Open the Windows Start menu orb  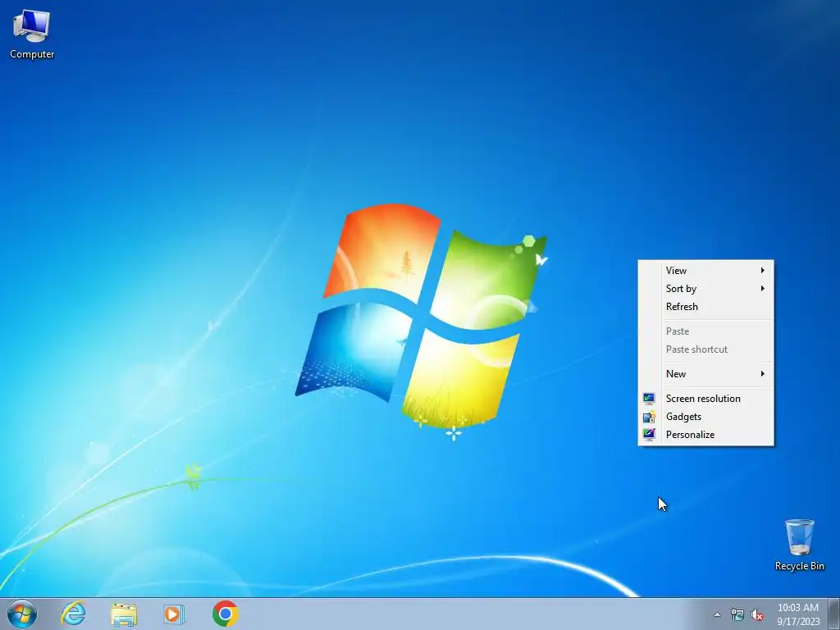tap(22, 614)
